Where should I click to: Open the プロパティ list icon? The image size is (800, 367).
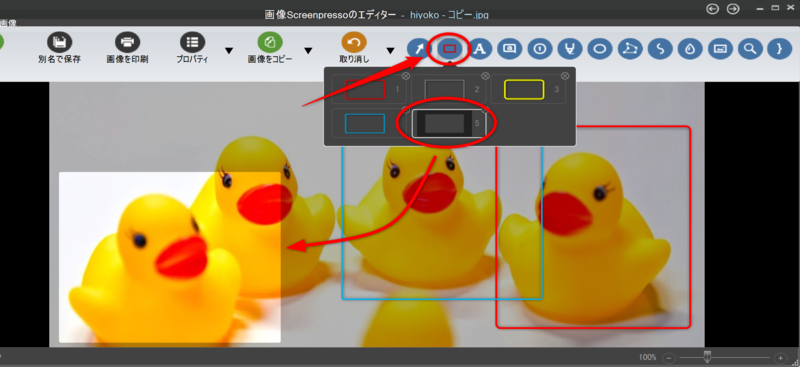click(192, 42)
